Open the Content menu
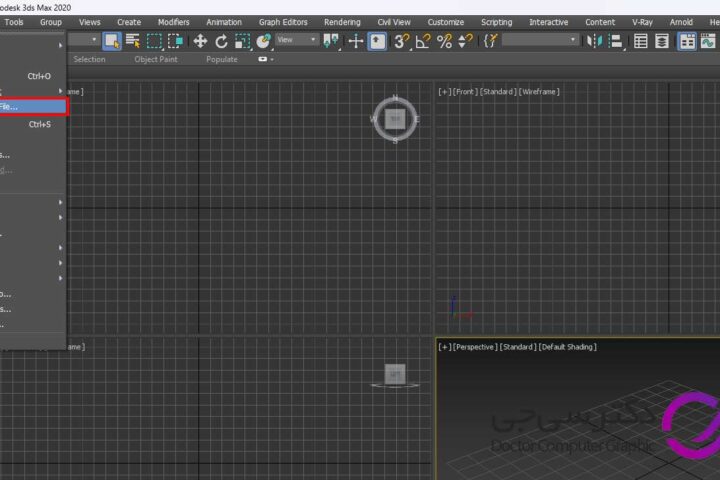 coord(600,22)
